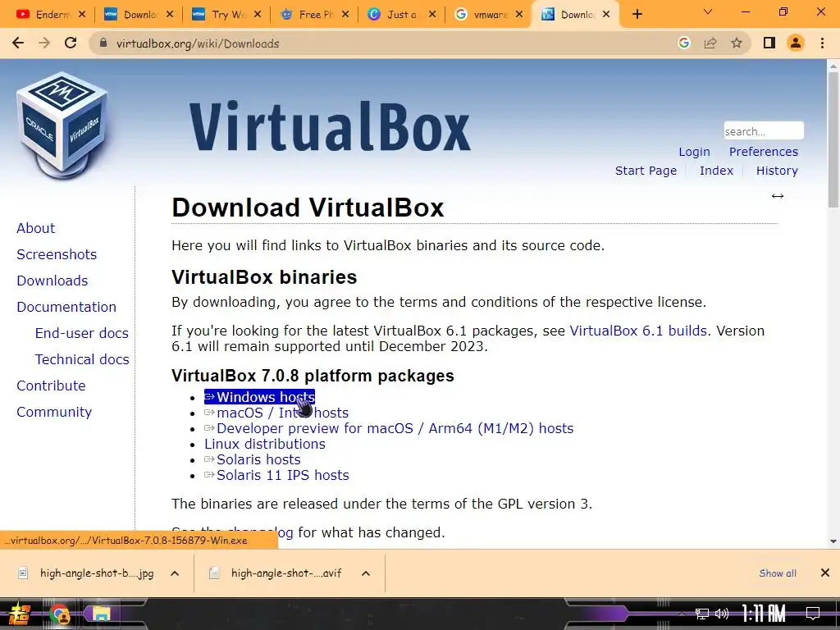Open Screenshots in the sidebar

[x=57, y=254]
